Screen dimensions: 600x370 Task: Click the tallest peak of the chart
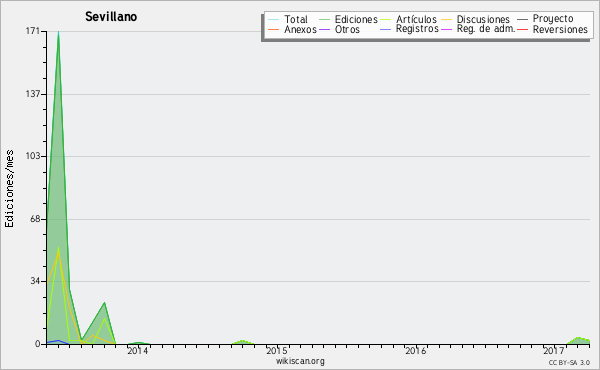(x=59, y=33)
